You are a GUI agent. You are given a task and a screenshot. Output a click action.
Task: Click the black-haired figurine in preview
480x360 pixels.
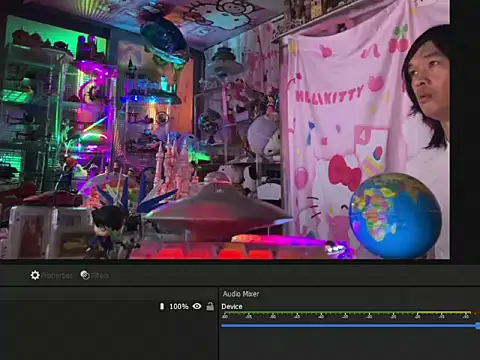click(107, 230)
